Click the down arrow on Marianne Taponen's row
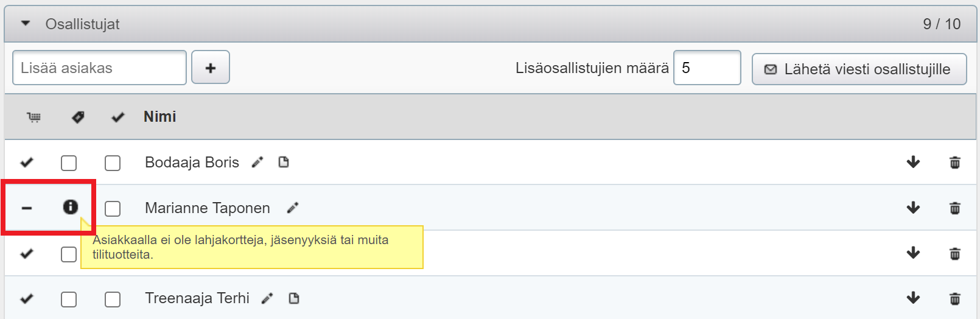The width and height of the screenshot is (980, 319). point(913,208)
